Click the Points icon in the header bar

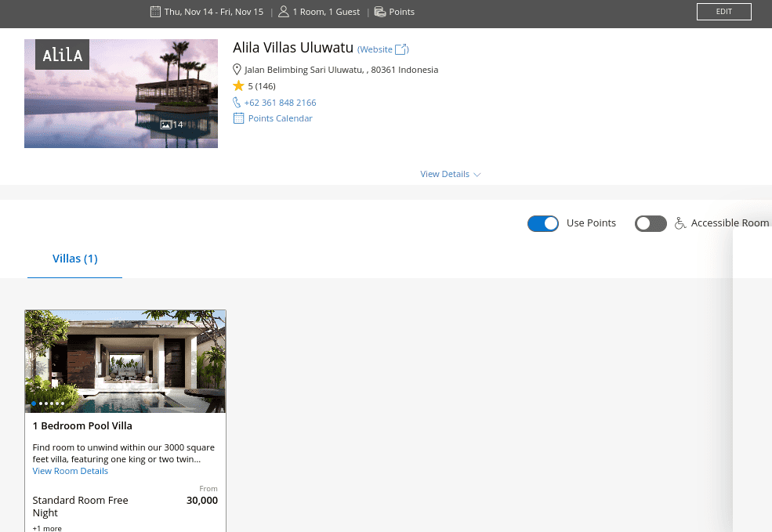tap(380, 12)
